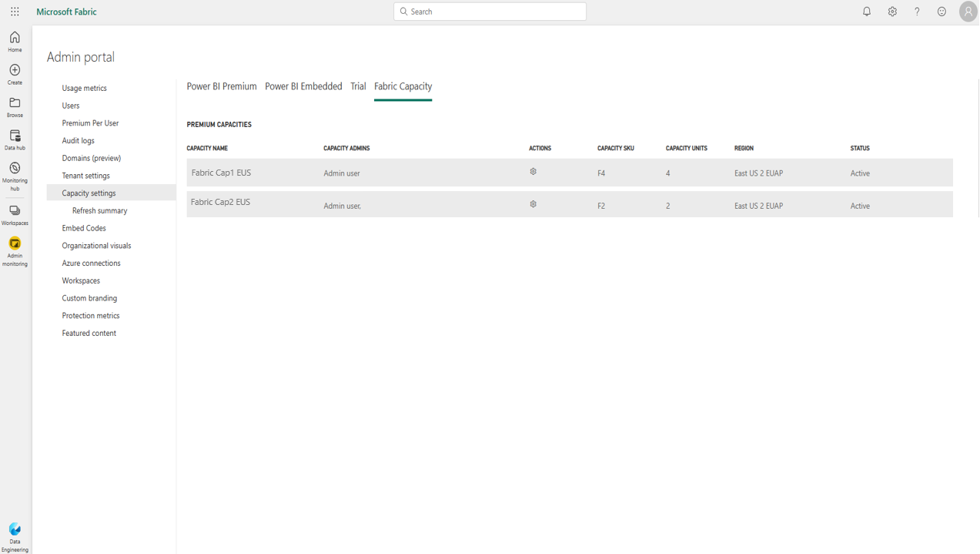Open the Data Engineering experience switcher

[x=15, y=537]
